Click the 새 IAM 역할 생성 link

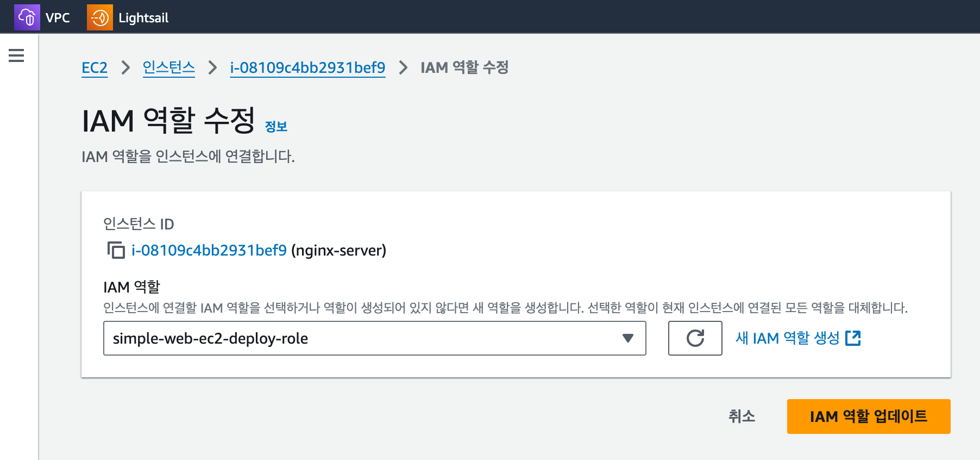pos(787,338)
